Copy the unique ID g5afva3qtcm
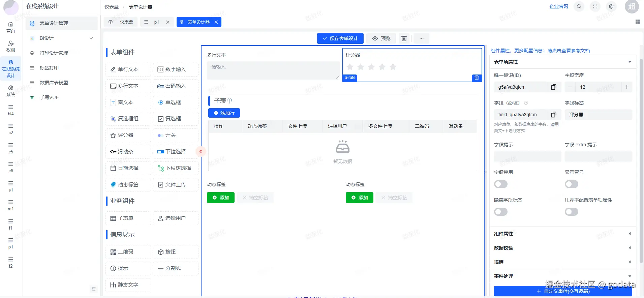Viewport: 644px width, 298px height. click(553, 87)
